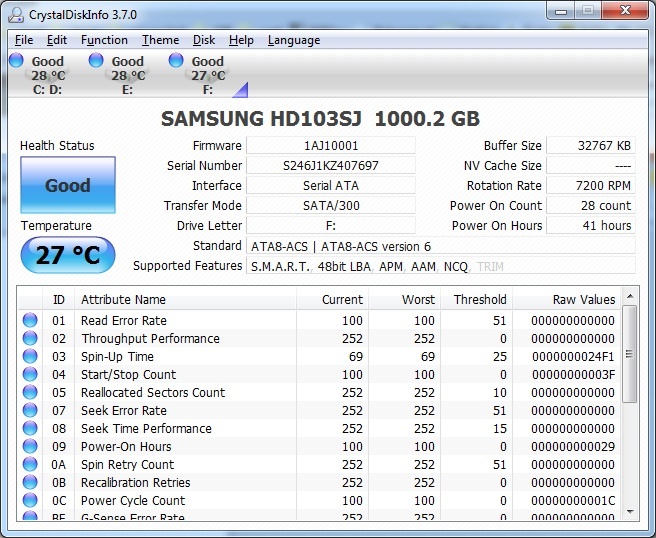This screenshot has height=538, width=656.
Task: Click the Read Error Rate status orb
Action: coord(30,320)
